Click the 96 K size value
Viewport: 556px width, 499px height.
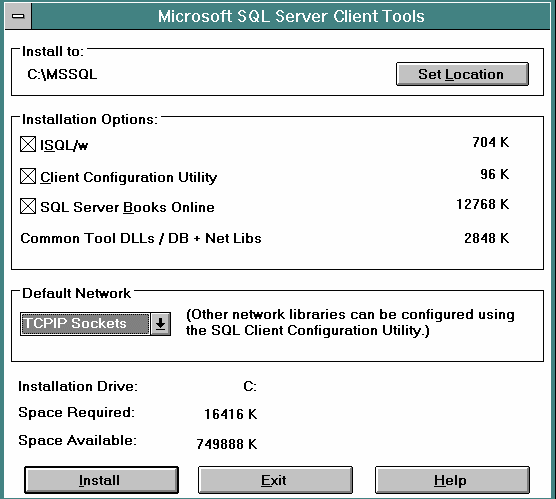[x=495, y=174]
